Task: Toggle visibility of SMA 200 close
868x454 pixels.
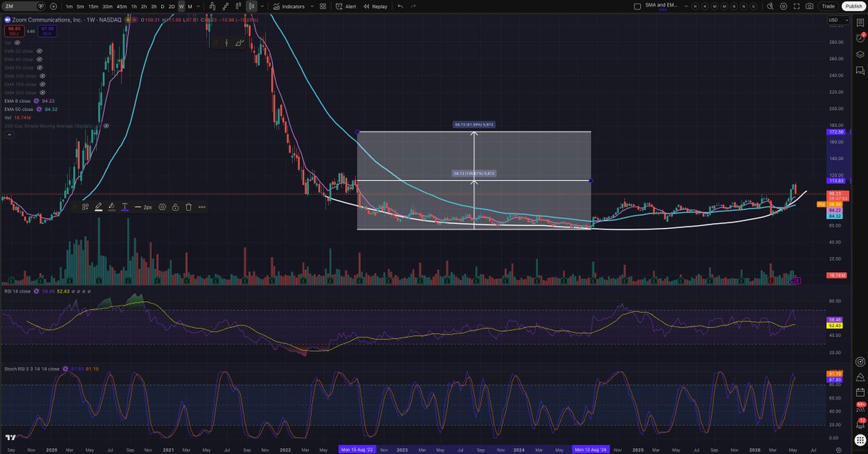Action: [42, 93]
